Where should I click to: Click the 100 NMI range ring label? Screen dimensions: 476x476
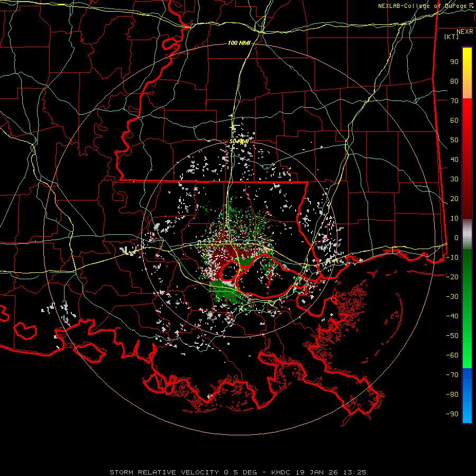pyautogui.click(x=239, y=43)
